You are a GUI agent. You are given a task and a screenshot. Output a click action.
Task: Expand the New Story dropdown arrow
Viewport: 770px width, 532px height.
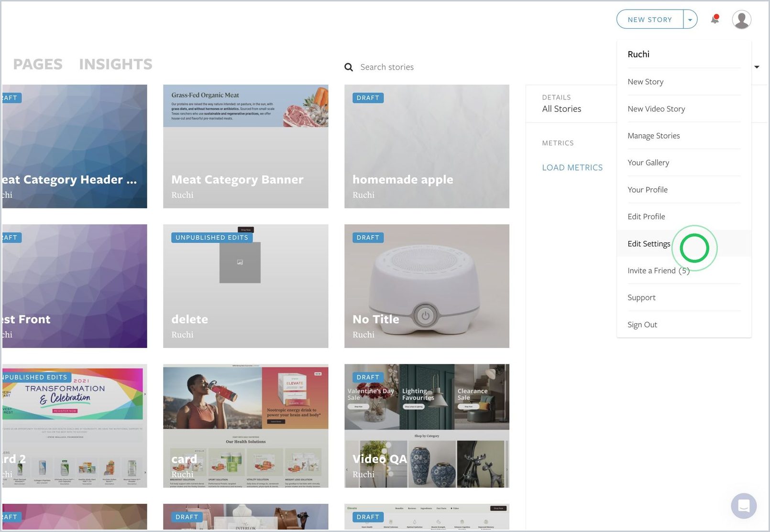[x=690, y=20]
